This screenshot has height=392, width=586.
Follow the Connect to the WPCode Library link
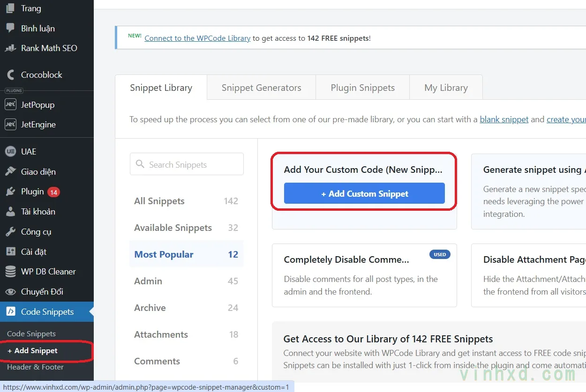coord(197,38)
